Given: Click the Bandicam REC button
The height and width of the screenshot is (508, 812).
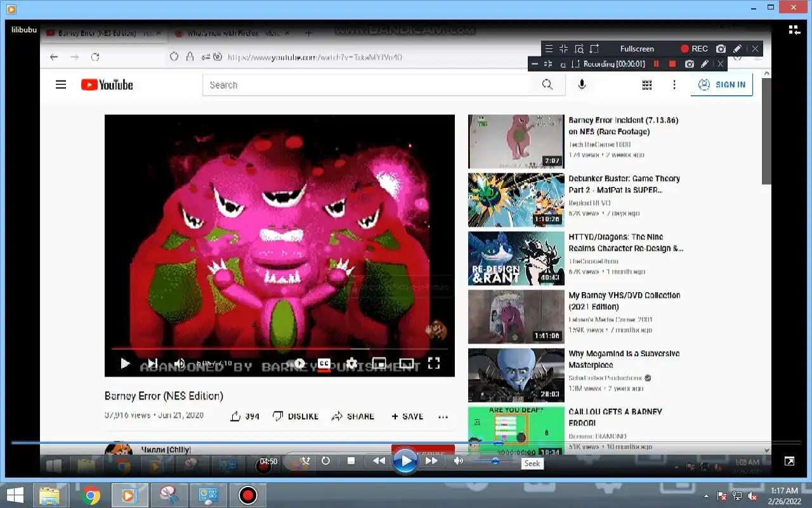Looking at the screenshot, I should [x=694, y=49].
